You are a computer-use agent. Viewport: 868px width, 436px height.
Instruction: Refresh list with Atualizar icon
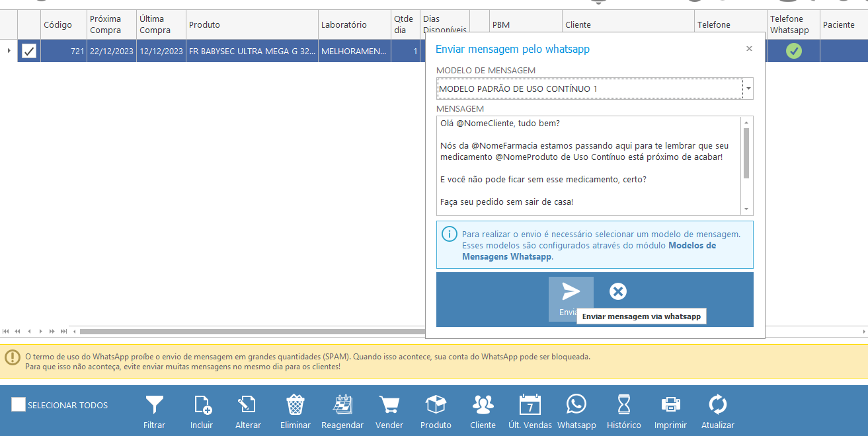pyautogui.click(x=717, y=405)
